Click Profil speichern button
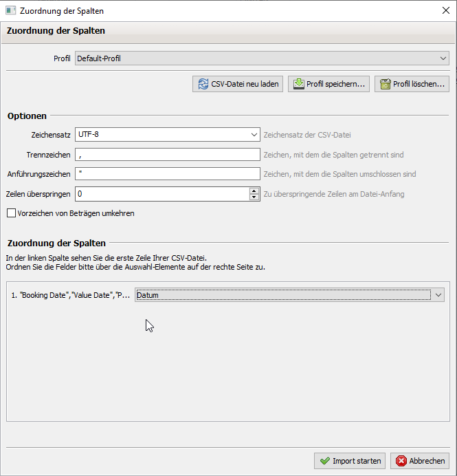This screenshot has width=457, height=476. pyautogui.click(x=328, y=84)
